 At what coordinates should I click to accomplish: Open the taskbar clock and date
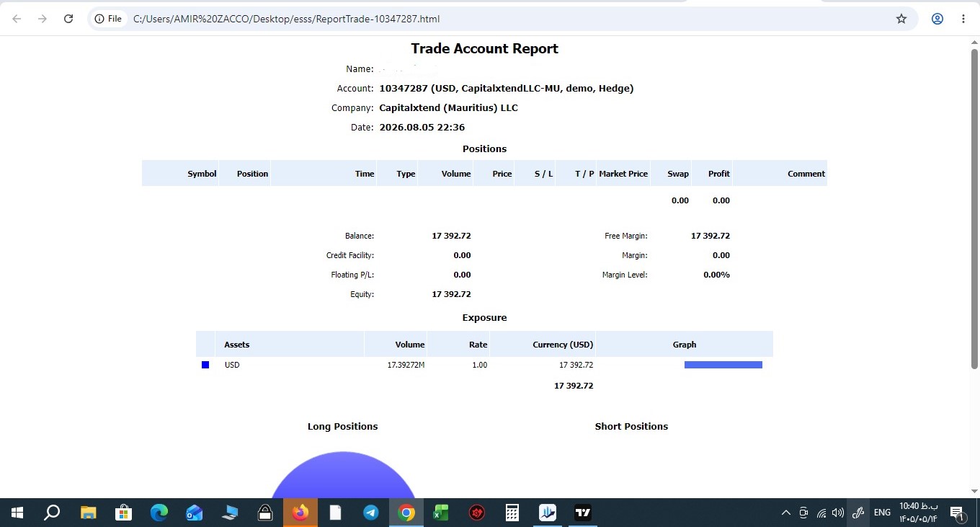pos(918,513)
